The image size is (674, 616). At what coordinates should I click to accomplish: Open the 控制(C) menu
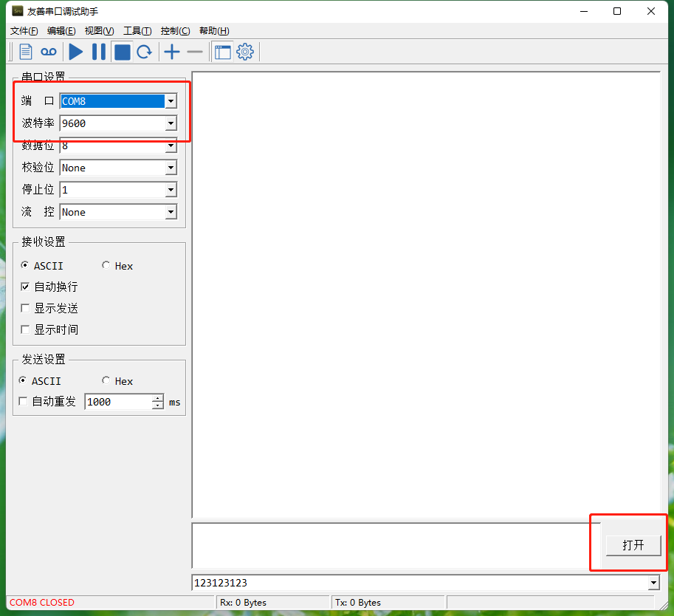point(176,31)
